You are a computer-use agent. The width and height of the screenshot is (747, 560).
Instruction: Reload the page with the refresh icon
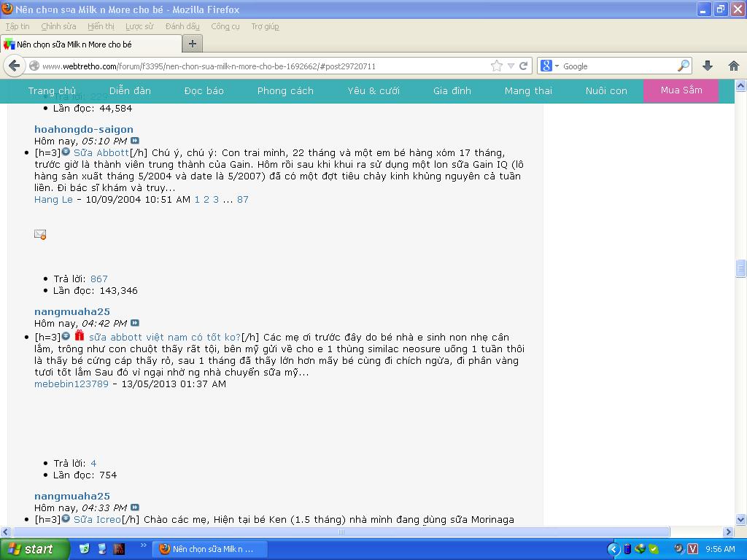pos(524,66)
